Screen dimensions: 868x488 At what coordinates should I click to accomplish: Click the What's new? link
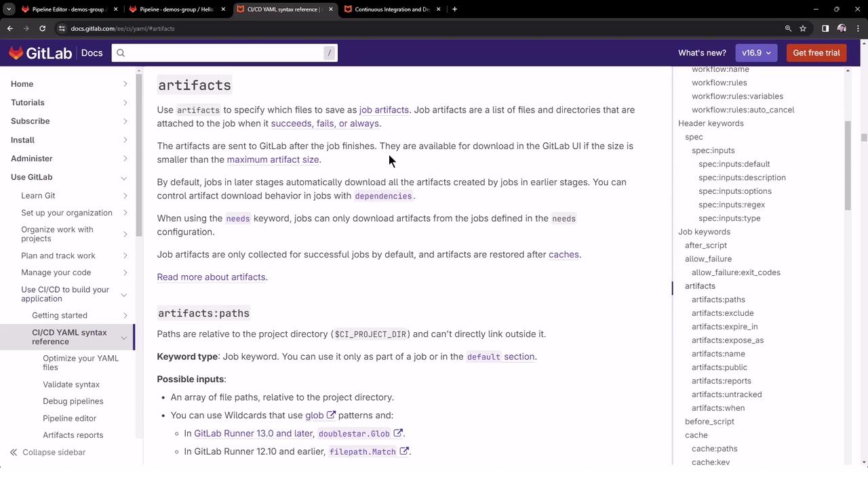702,53
